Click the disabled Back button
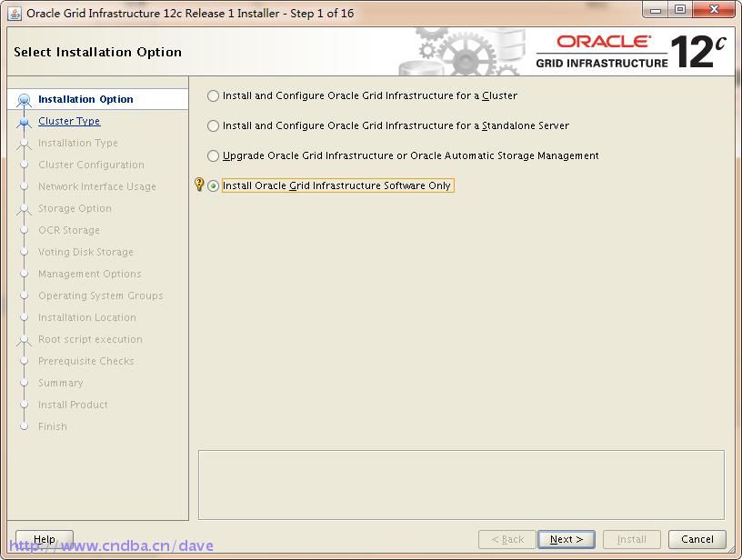The height and width of the screenshot is (560, 742). (507, 539)
